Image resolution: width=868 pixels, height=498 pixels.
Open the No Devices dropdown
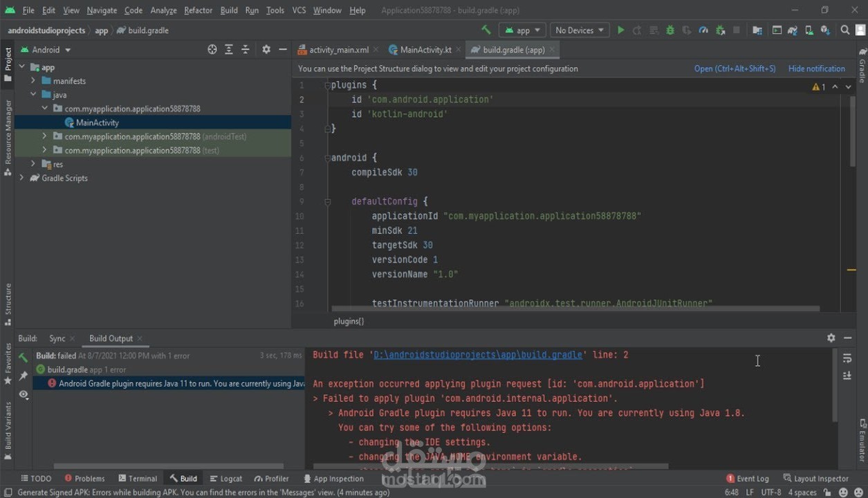(x=579, y=30)
